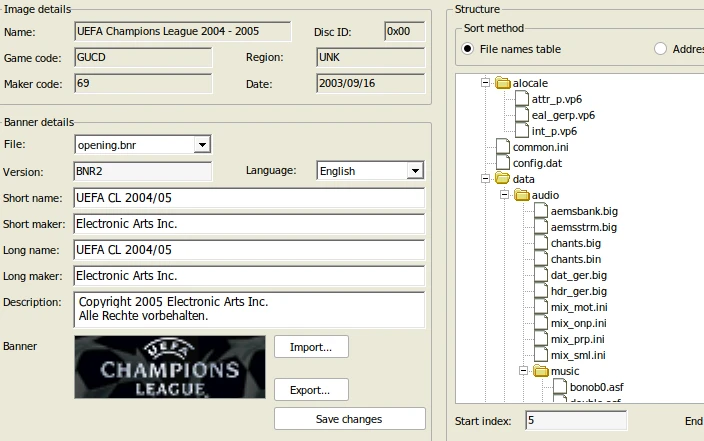Viewport: 704px width, 441px height.
Task: Click the Date field 2003/09/16
Action: tap(370, 84)
